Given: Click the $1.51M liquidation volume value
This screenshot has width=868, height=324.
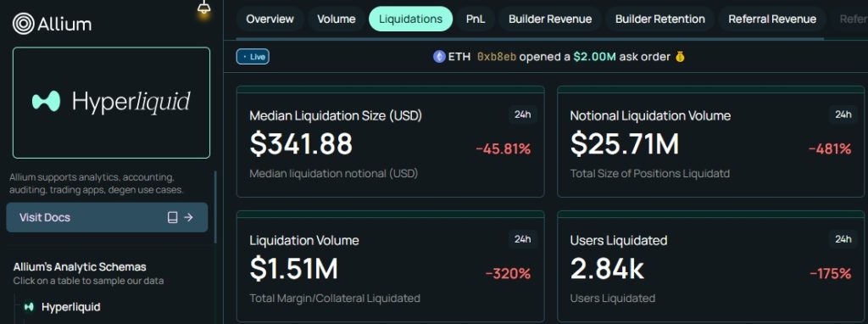Looking at the screenshot, I should click(293, 268).
